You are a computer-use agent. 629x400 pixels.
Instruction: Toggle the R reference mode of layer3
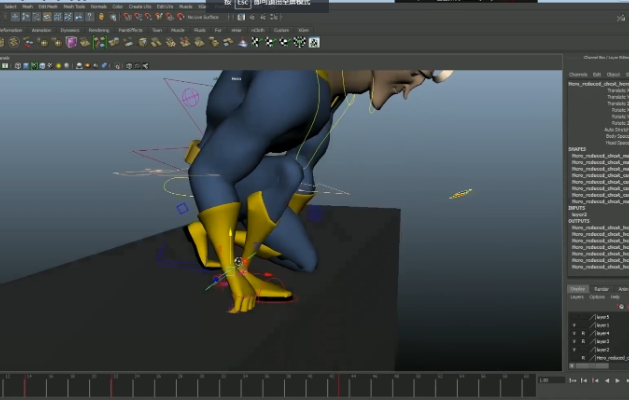point(583,341)
